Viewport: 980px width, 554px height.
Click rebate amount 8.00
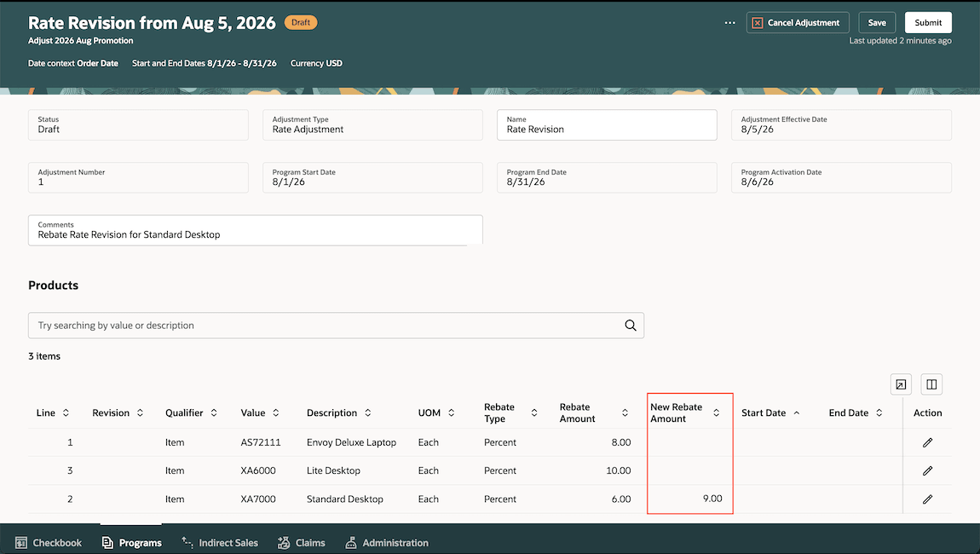(x=621, y=442)
